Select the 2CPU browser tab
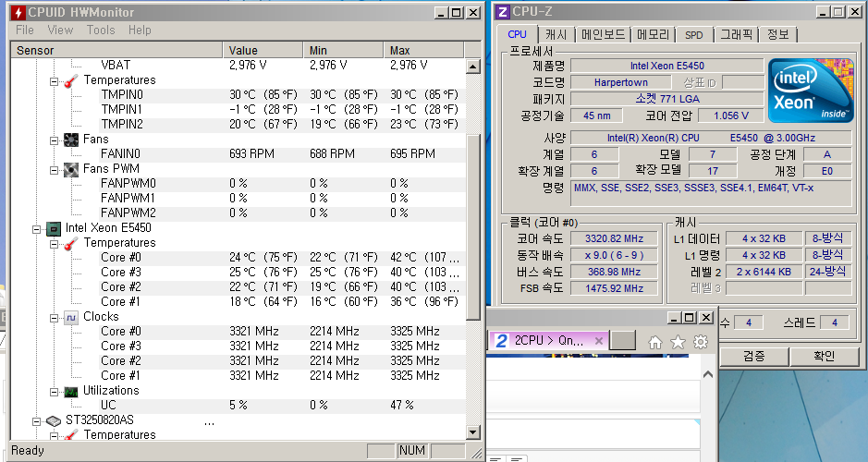The height and width of the screenshot is (462, 868). click(x=548, y=341)
